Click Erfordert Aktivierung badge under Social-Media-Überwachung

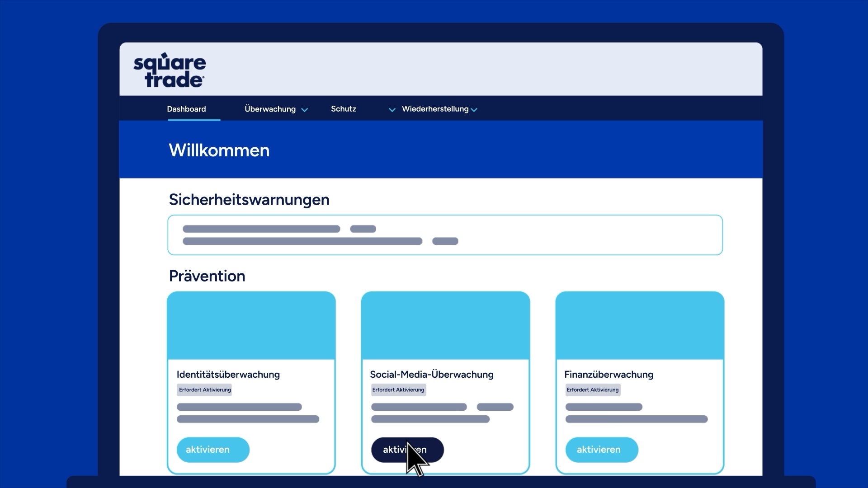tap(398, 390)
